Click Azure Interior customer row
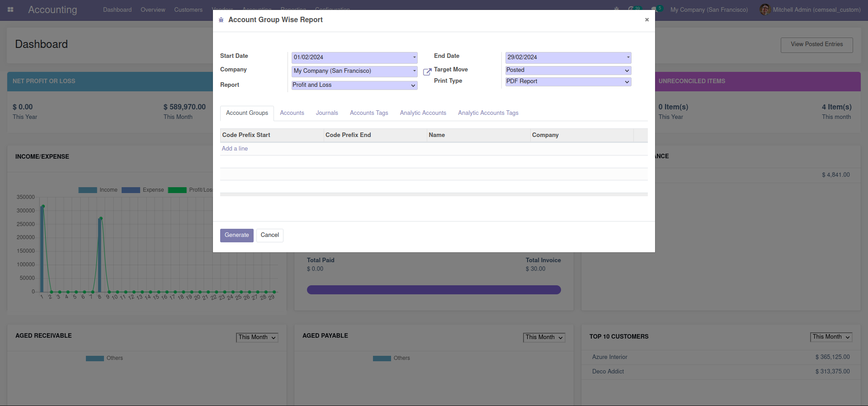The image size is (868, 406). (721, 357)
